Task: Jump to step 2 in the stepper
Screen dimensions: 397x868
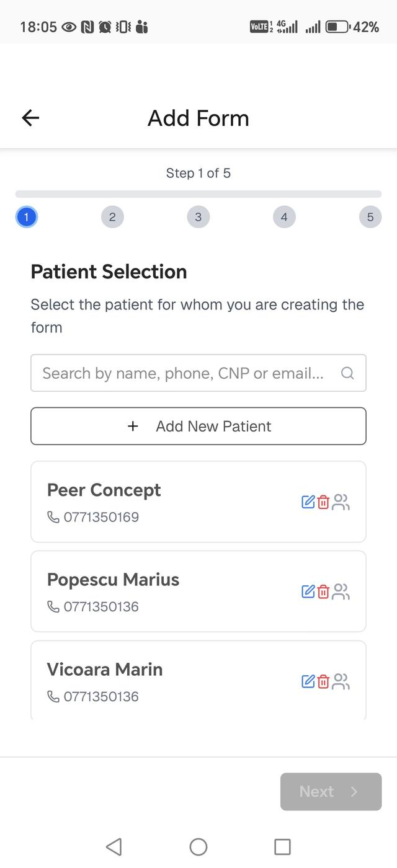Action: pyautogui.click(x=112, y=217)
